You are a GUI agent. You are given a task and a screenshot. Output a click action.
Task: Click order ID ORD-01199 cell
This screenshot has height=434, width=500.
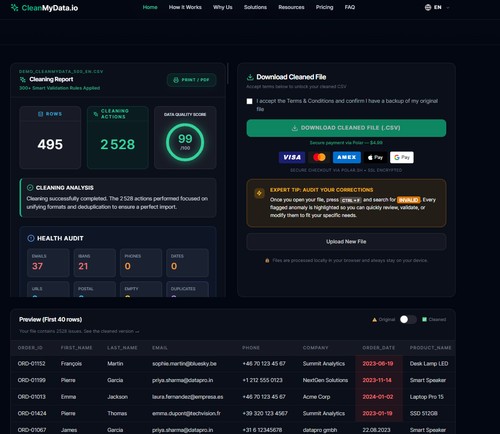(x=32, y=380)
